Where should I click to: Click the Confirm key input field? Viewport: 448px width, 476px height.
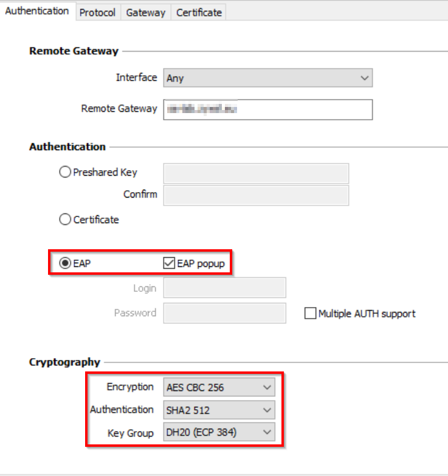click(x=256, y=195)
